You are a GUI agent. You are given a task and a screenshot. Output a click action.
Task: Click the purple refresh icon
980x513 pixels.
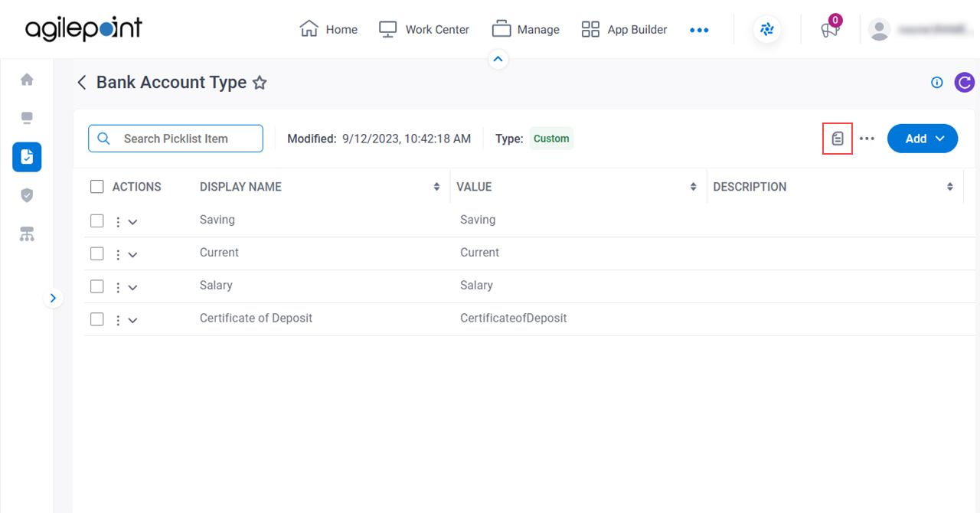click(965, 83)
